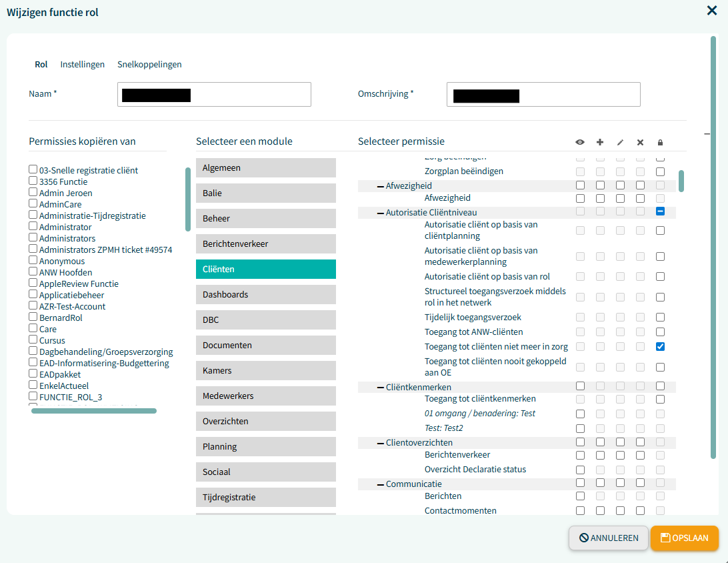728x563 pixels.
Task: Collapse the Afwezigheid permission group
Action: [381, 186]
